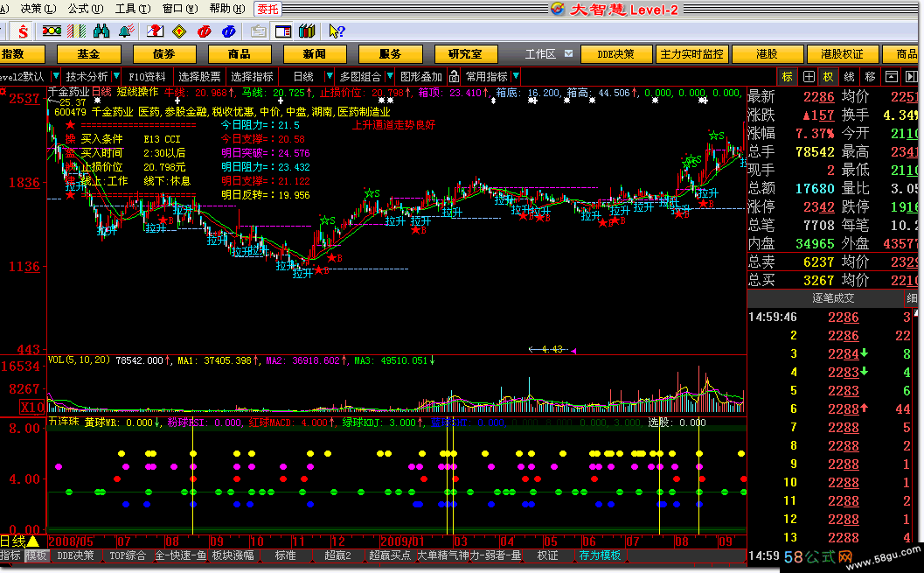
Task: Open the 服务 services button
Action: [x=390, y=54]
